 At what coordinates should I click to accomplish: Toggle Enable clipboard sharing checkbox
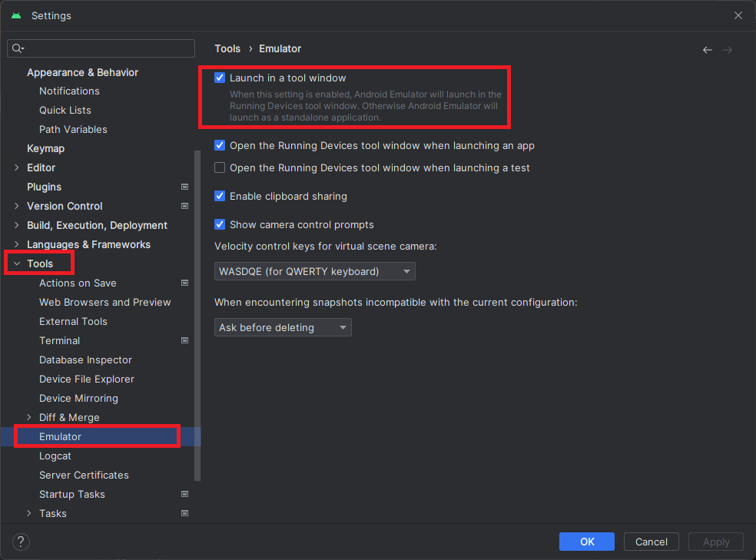(220, 196)
